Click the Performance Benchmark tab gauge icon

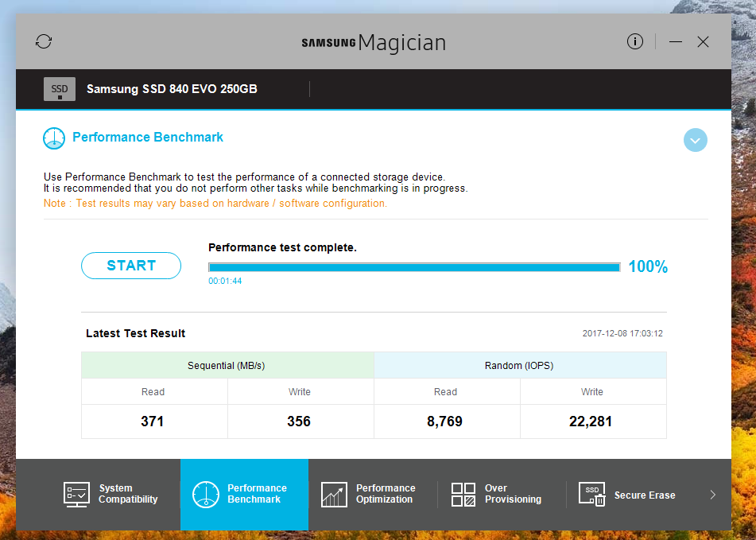(x=206, y=495)
